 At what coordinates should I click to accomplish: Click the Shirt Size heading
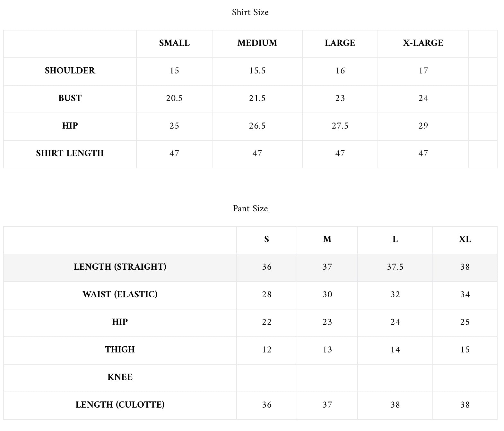coord(250,12)
